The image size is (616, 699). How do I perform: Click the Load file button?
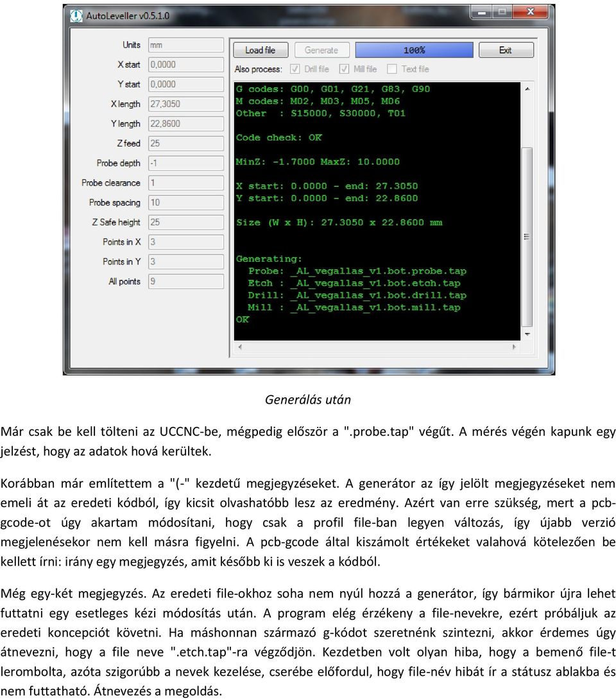pos(261,50)
